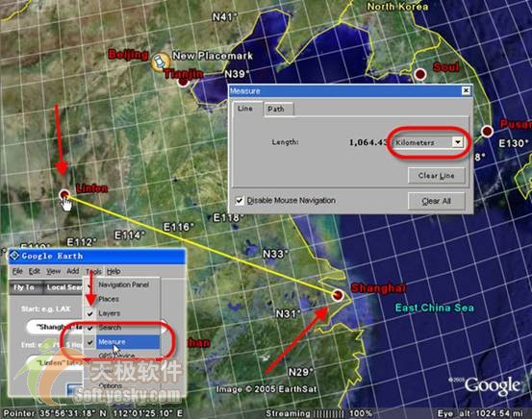Viewport: 532px width, 419px height.
Task: Click the "Shanghai" start location field
Action: pos(55,327)
